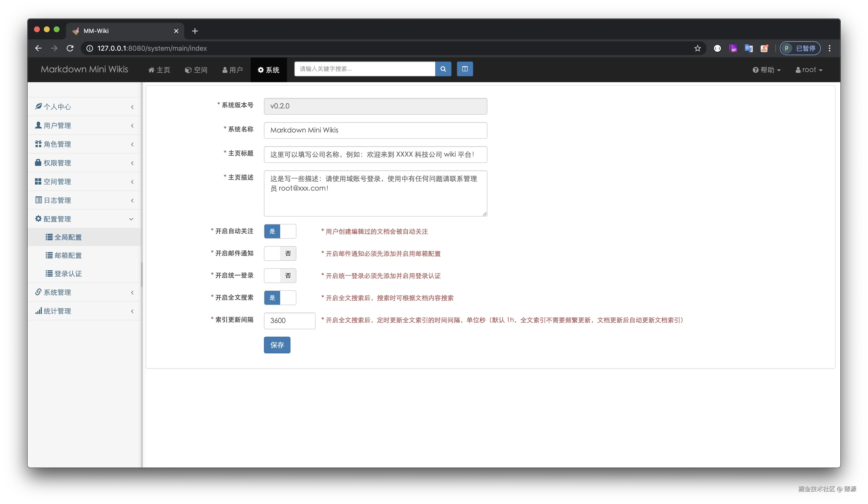
Task: Toggle the 开启自动关注 switch
Action: coord(280,231)
